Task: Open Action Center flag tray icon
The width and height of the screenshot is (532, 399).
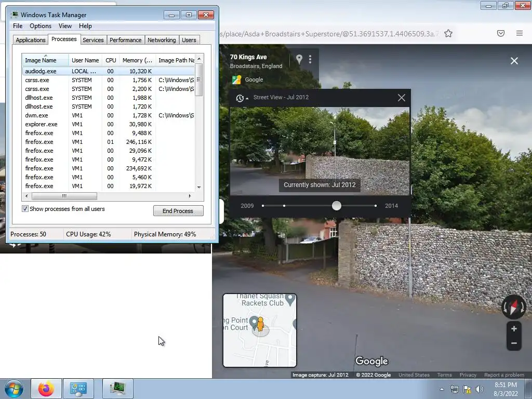Action: pos(467,389)
